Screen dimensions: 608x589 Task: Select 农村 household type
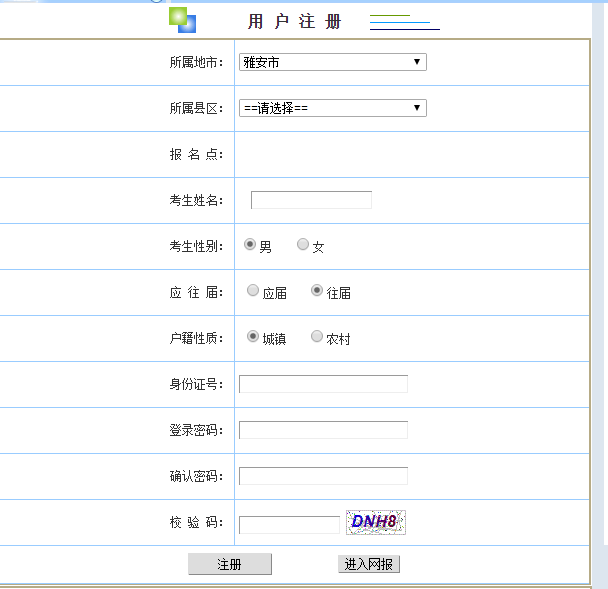(x=317, y=337)
